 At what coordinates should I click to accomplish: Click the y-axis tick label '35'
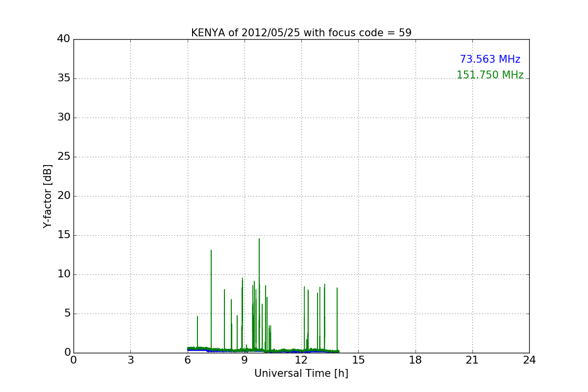(x=64, y=78)
